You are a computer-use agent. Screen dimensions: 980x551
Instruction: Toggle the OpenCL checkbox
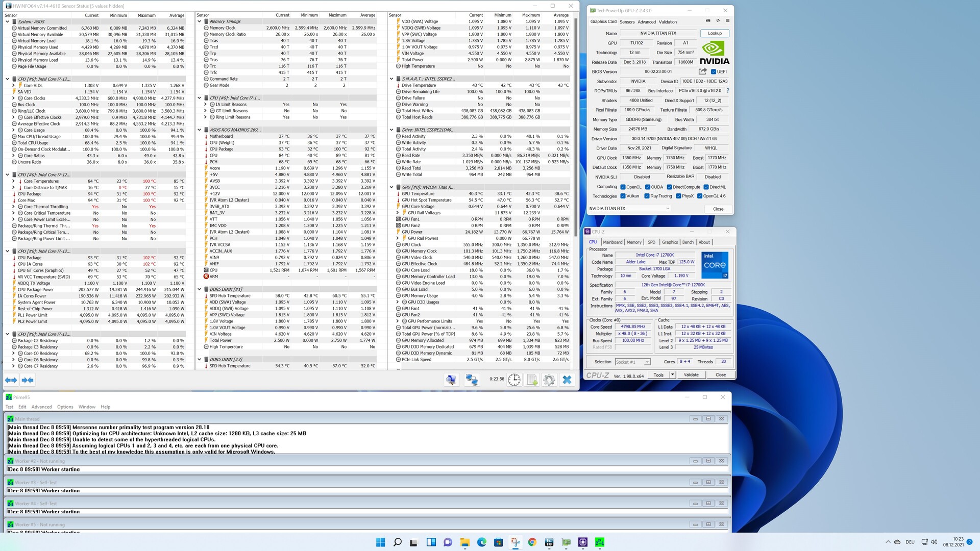click(623, 187)
